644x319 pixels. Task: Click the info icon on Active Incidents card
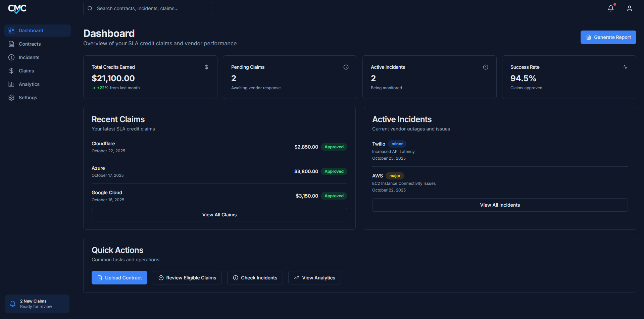pyautogui.click(x=486, y=67)
